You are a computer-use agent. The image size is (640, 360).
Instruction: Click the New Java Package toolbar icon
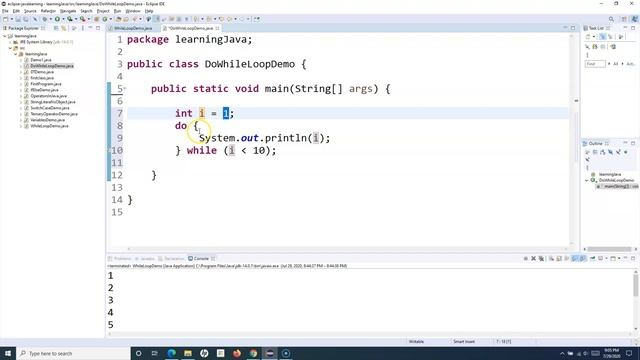pyautogui.click(x=97, y=19)
